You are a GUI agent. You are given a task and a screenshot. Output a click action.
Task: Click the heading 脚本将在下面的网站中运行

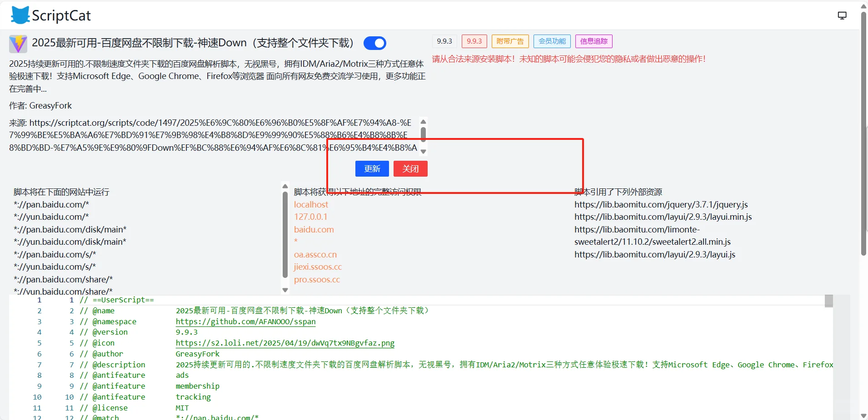(61, 192)
